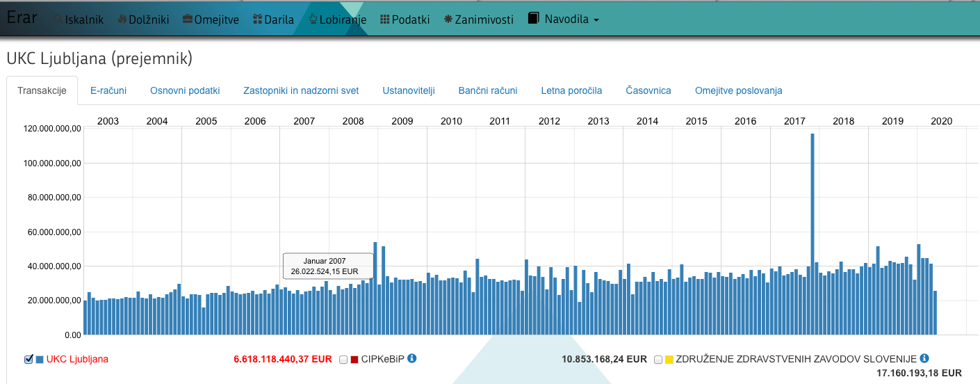Click amount 17.160.193,18 EUR

point(920,374)
